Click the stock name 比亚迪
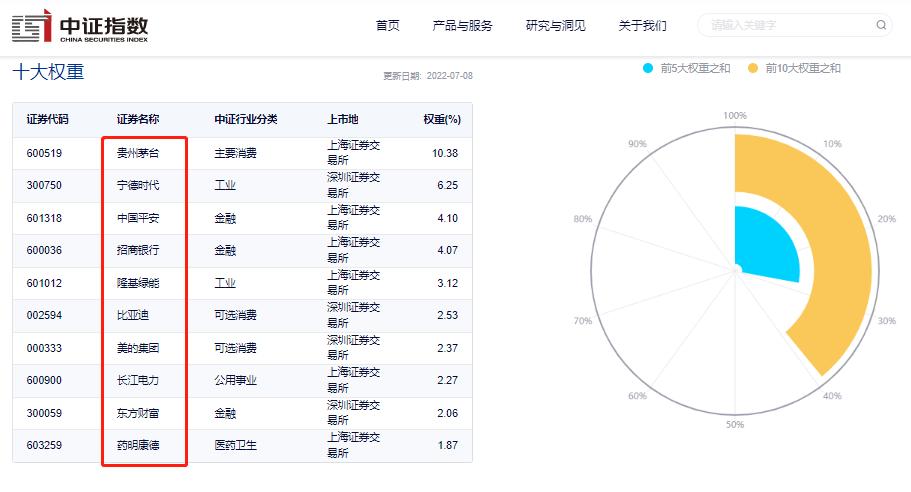Viewport: 911px width, 492px height. point(132,315)
